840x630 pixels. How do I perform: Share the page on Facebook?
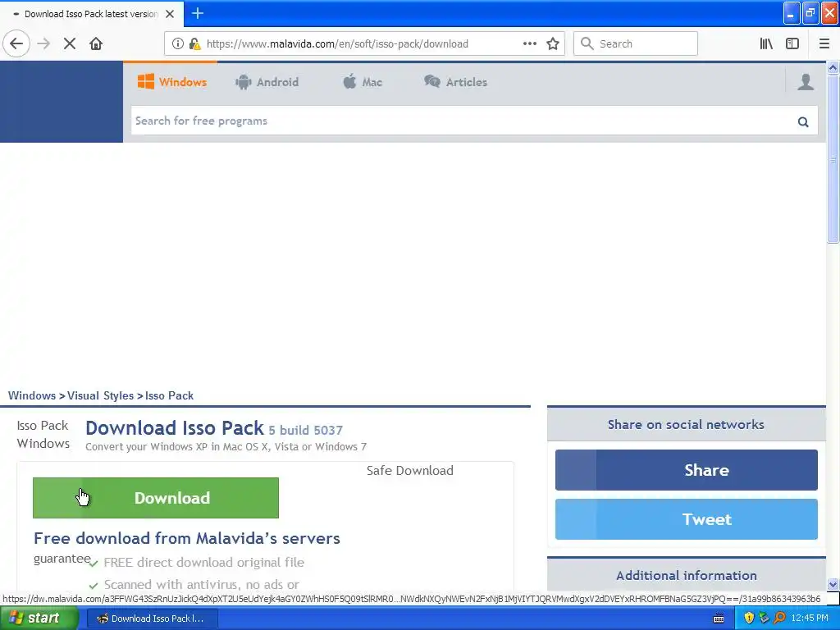[687, 470]
